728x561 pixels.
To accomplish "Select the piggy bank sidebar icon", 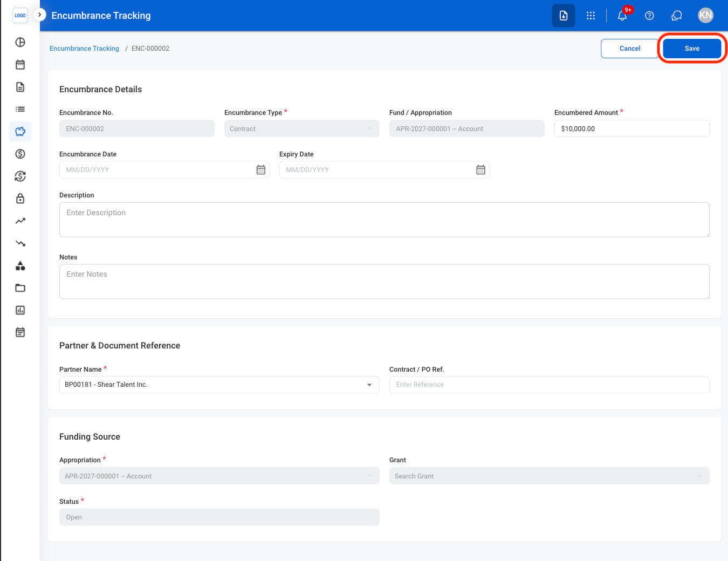I will click(x=20, y=132).
